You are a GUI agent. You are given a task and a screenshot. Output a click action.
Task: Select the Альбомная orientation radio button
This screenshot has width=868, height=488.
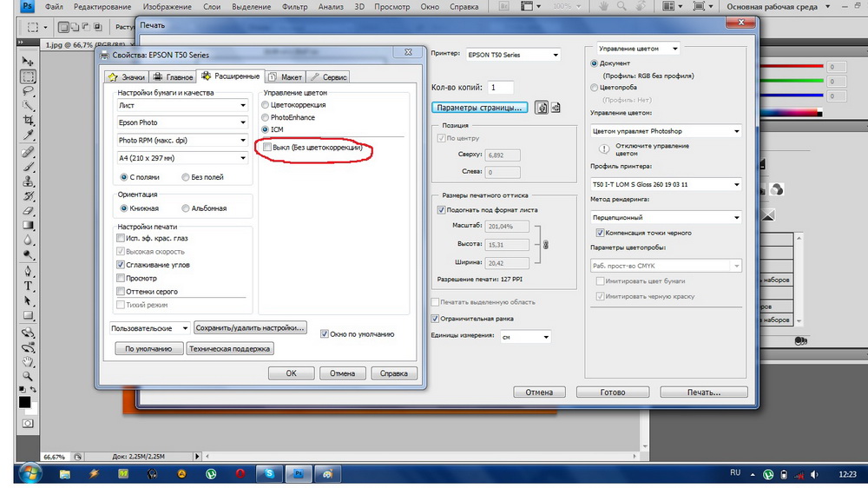[x=186, y=208]
